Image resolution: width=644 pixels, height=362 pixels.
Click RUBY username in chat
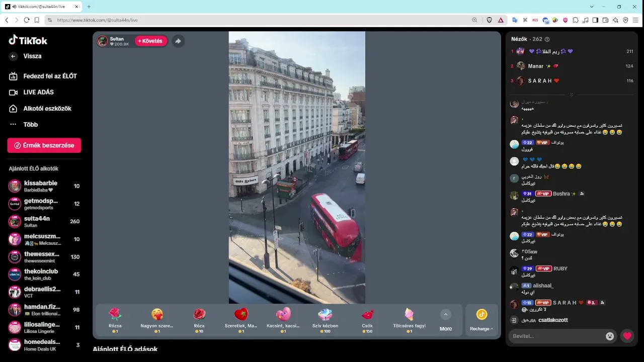(x=560, y=268)
